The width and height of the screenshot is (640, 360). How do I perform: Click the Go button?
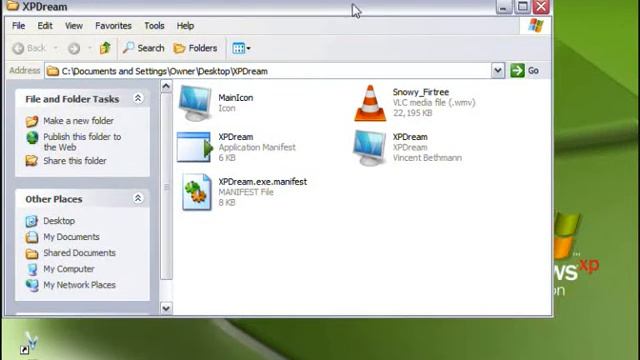pos(525,71)
